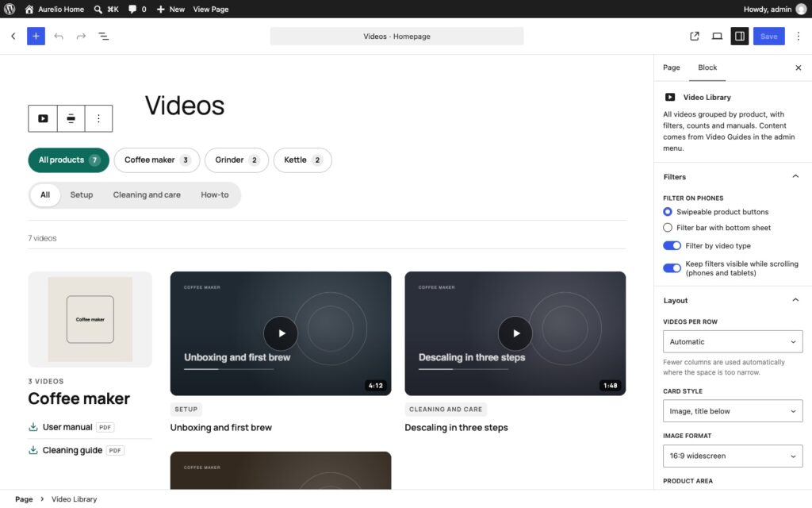Screen dimensions: 812x508
Task: Open the WordPress logo menu
Action: (x=10, y=9)
